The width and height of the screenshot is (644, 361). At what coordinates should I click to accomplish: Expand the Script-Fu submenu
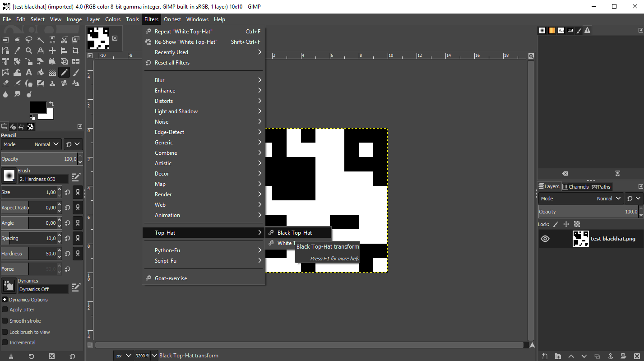pyautogui.click(x=204, y=261)
